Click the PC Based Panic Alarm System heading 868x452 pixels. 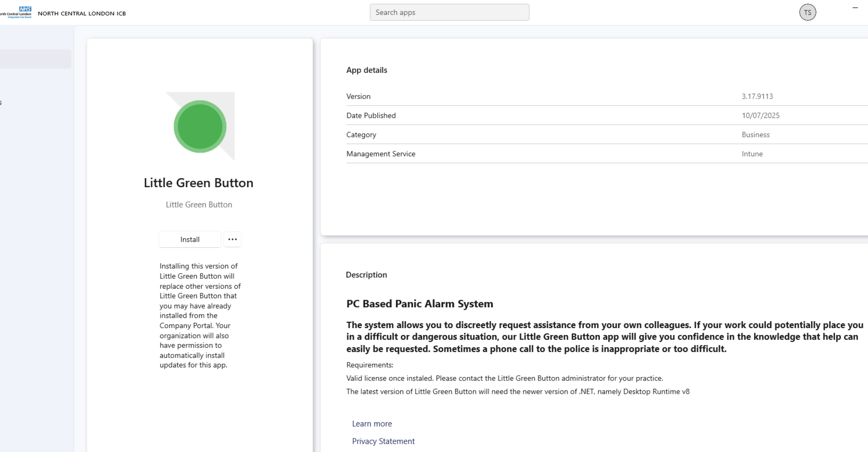[419, 304]
